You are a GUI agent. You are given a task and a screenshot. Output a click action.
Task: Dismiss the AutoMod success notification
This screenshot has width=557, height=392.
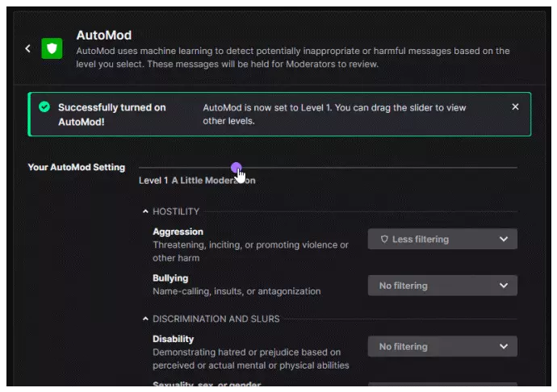pos(515,107)
